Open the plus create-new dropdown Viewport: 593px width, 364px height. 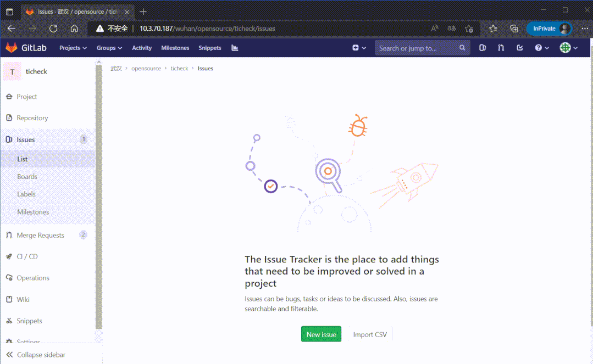point(359,48)
